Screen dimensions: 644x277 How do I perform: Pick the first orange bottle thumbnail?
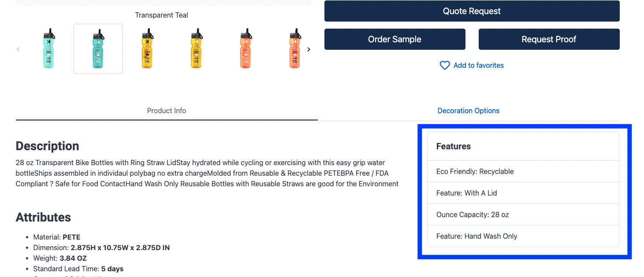click(x=246, y=48)
